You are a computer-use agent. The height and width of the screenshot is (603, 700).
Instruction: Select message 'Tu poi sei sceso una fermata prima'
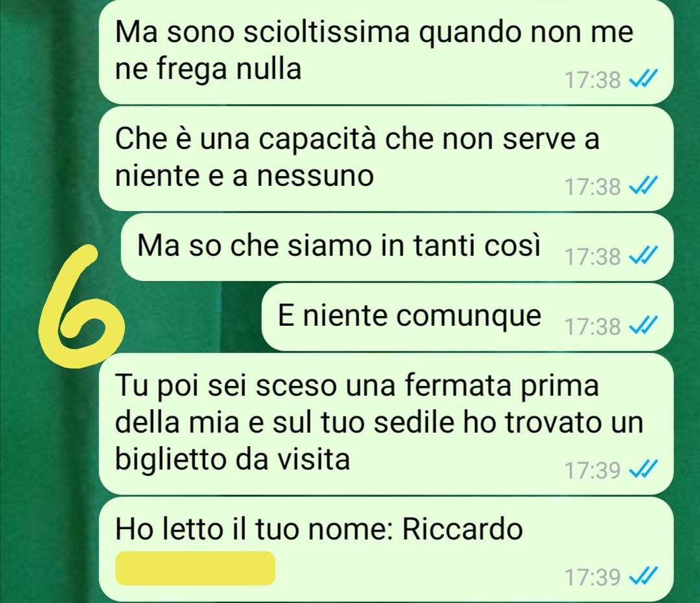[x=386, y=424]
